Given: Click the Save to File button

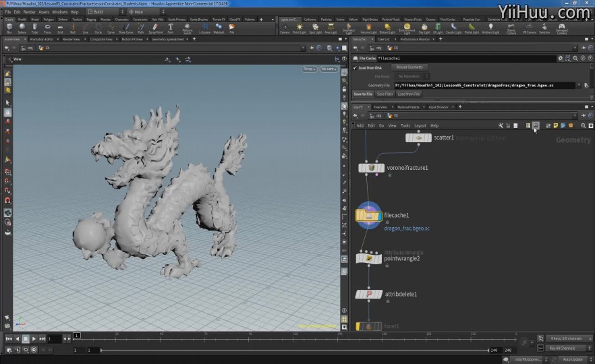Looking at the screenshot, I should tap(363, 94).
